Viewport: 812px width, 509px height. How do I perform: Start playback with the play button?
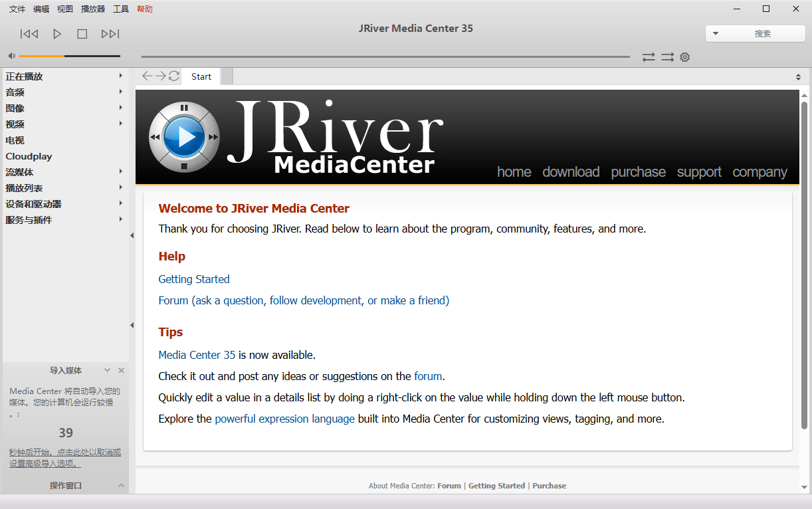pos(56,33)
